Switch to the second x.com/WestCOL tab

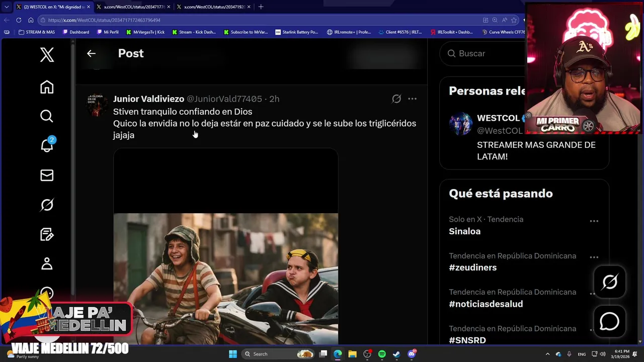[x=133, y=7]
